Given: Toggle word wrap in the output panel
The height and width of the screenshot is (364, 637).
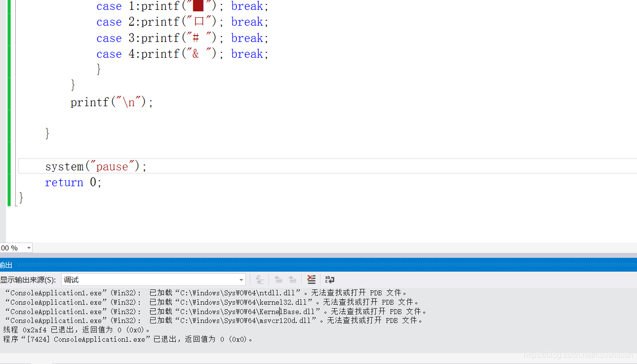Looking at the screenshot, I should click(x=330, y=280).
